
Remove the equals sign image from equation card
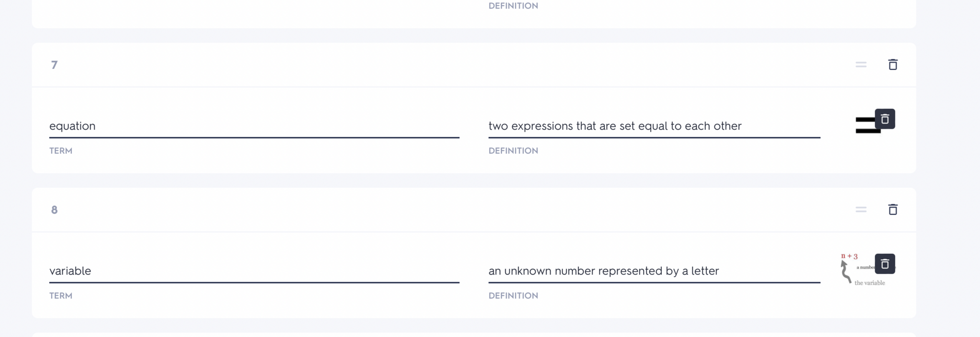tap(885, 119)
